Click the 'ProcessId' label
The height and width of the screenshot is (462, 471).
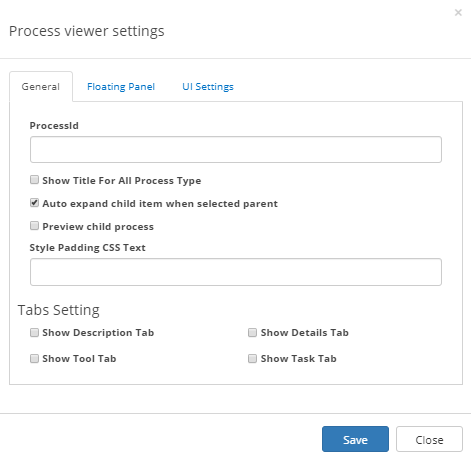tap(54, 126)
